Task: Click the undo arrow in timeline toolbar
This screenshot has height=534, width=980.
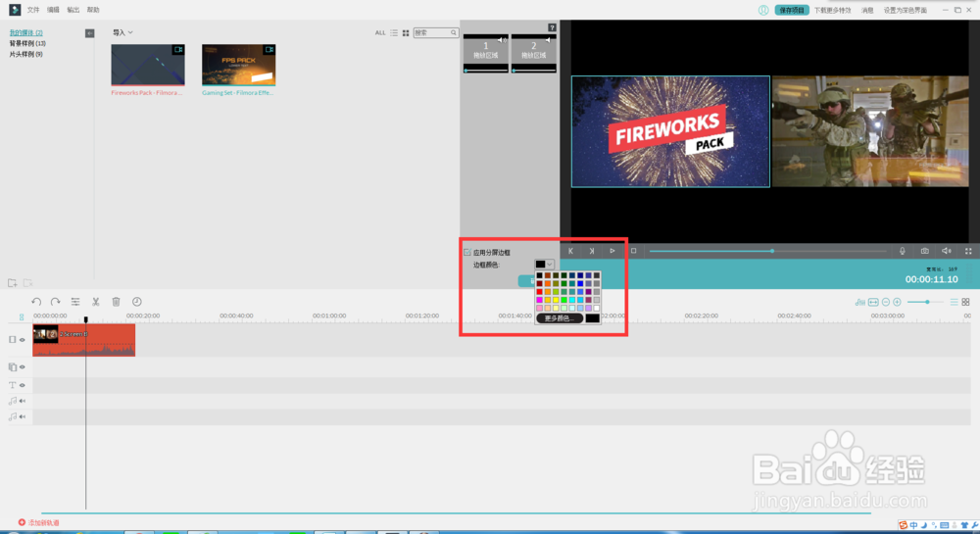Action: [x=36, y=302]
